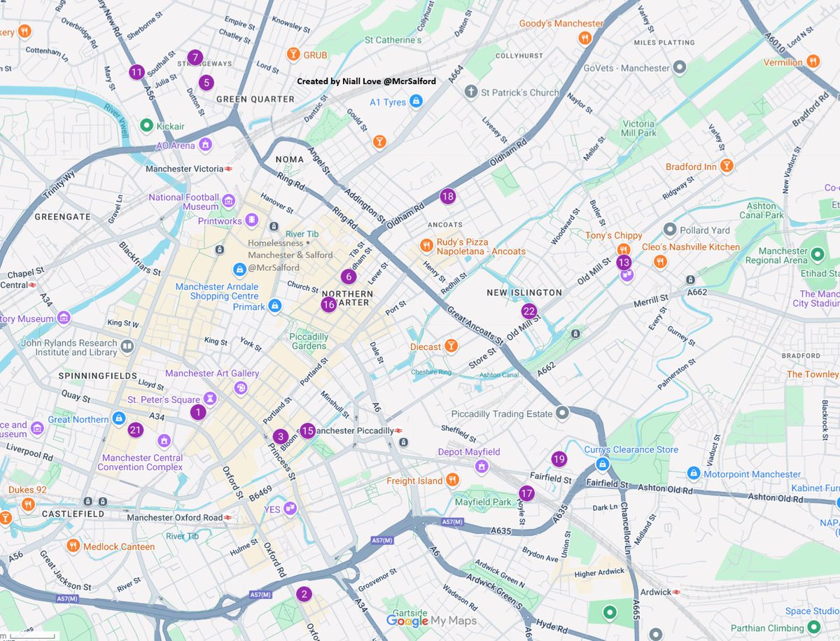This screenshot has width=840, height=641.
Task: Click purple marker number 5 in Green Quarter
Action: click(205, 83)
